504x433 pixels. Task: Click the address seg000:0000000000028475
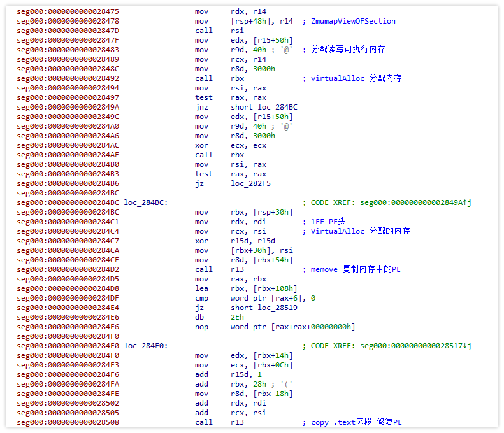point(68,11)
